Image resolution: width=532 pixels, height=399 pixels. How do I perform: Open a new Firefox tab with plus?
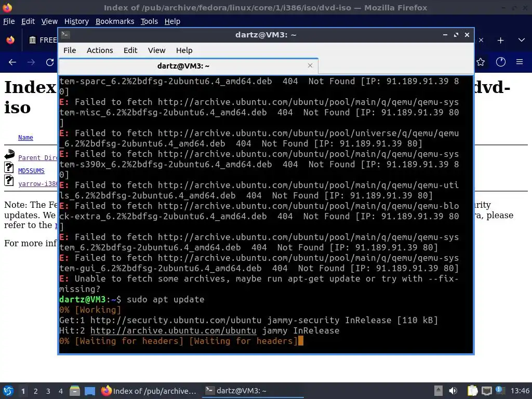point(500,41)
